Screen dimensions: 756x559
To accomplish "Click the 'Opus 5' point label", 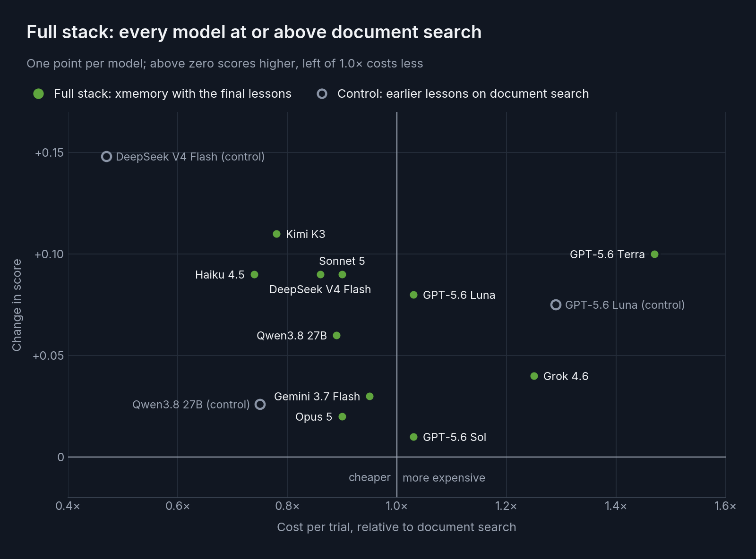I will click(314, 417).
